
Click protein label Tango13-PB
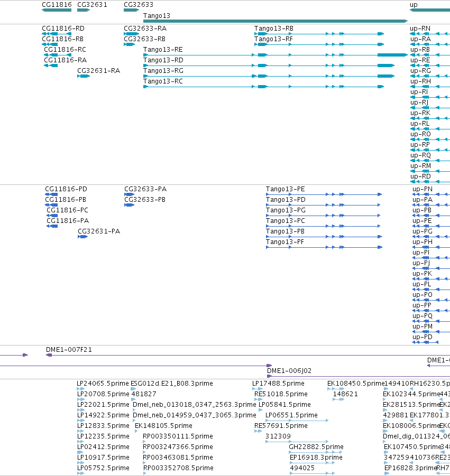coord(286,231)
